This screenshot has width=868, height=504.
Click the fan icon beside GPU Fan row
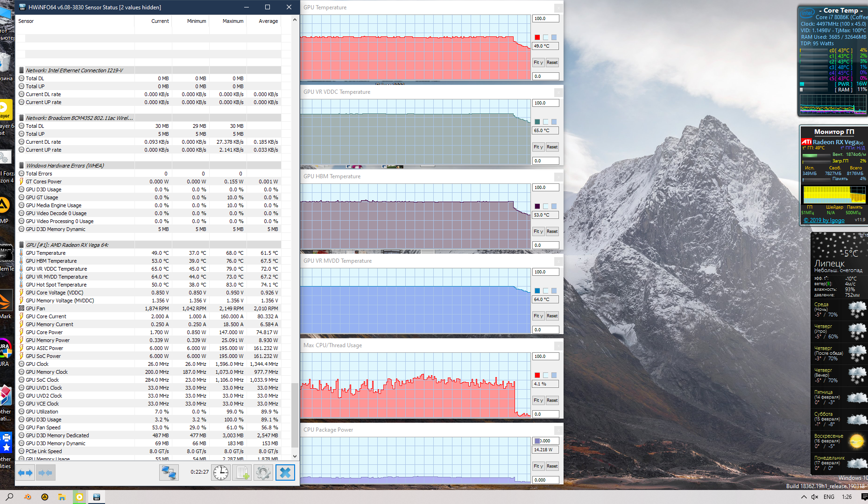pyautogui.click(x=21, y=308)
